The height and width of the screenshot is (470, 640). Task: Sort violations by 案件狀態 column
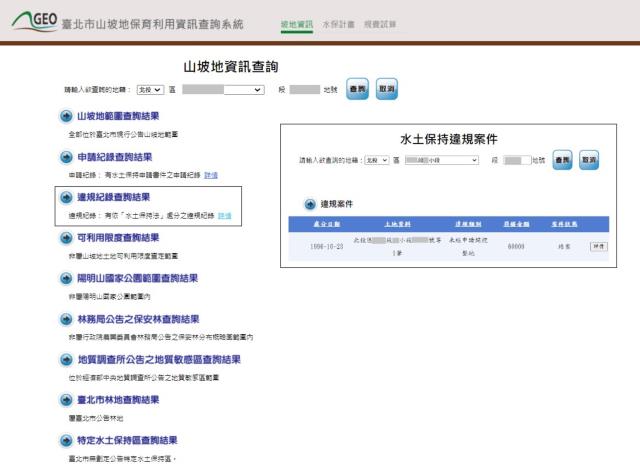click(564, 224)
